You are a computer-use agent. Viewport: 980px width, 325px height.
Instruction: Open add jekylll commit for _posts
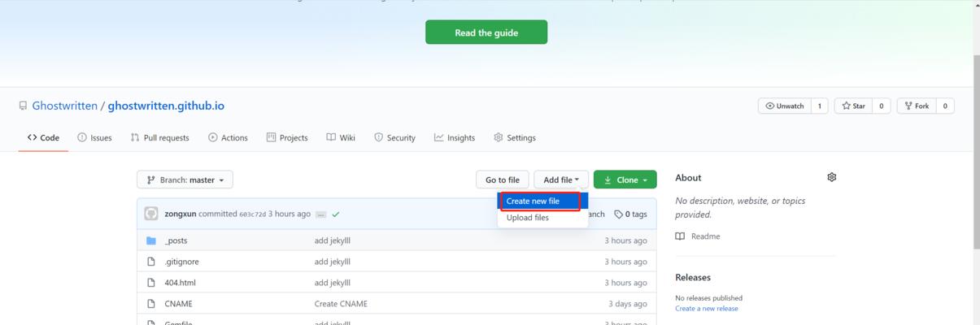[333, 240]
